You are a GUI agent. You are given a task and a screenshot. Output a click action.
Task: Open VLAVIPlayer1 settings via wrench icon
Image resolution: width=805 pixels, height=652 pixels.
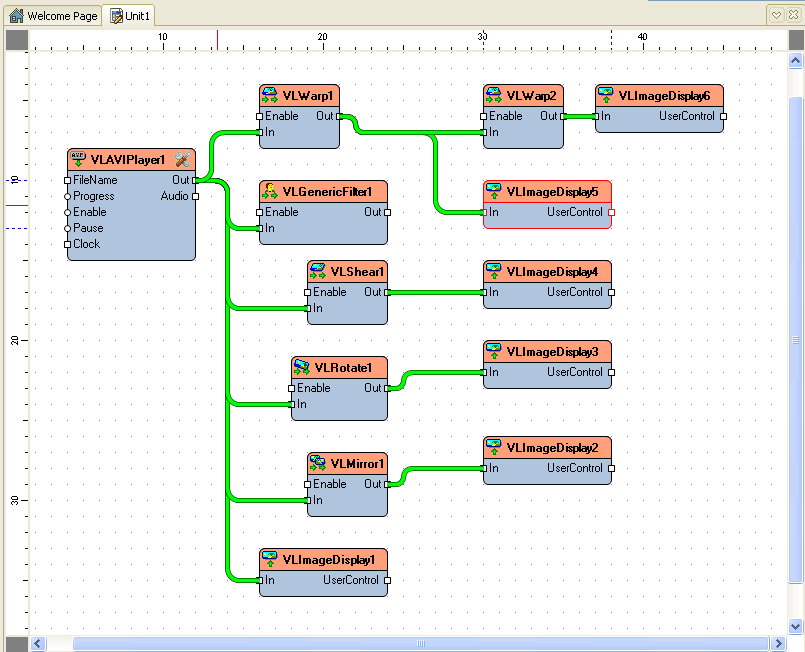183,160
